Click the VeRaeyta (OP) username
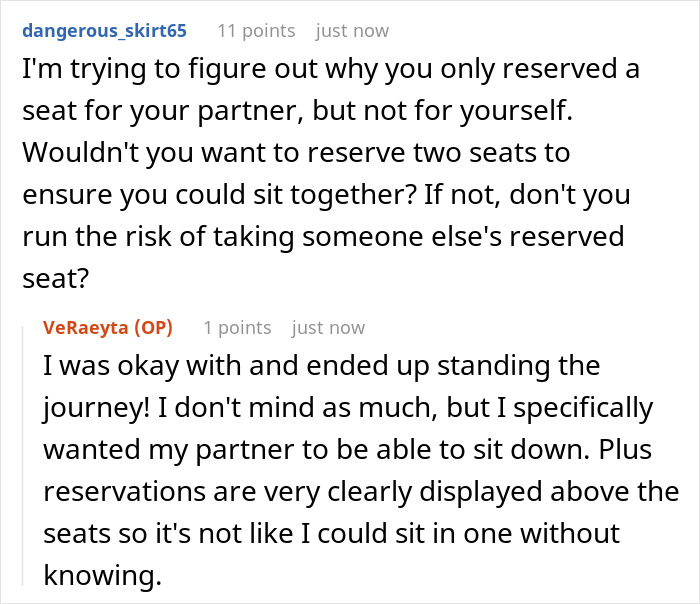Viewport: 700px width, 604px height. pos(91,328)
